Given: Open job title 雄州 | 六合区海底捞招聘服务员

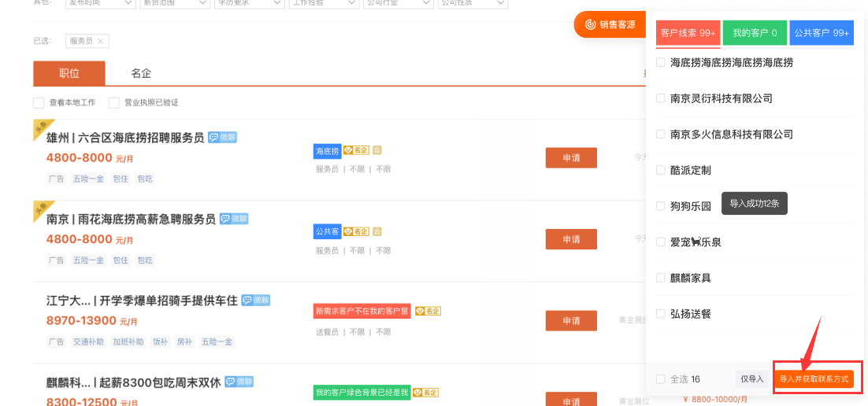Looking at the screenshot, I should tap(125, 138).
